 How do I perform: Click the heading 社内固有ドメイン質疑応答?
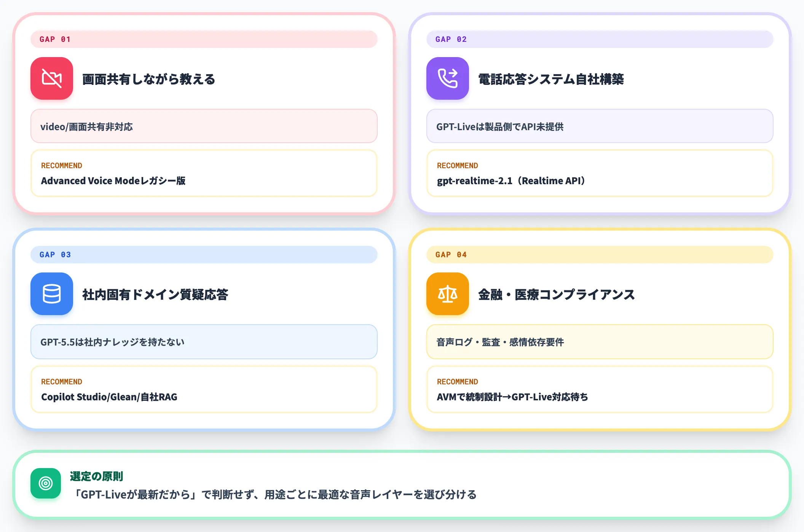coord(155,295)
